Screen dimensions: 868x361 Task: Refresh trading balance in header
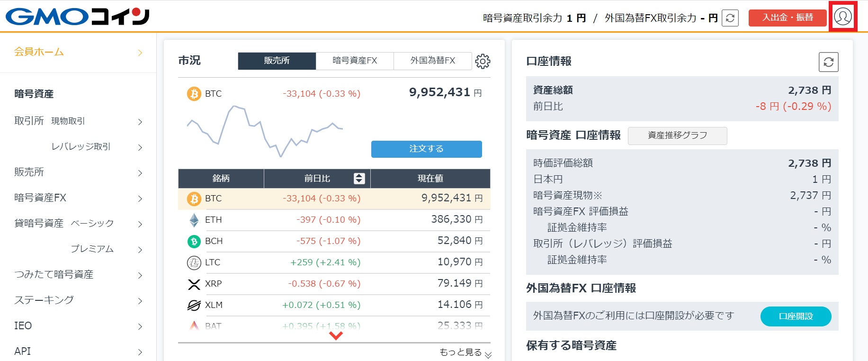730,18
